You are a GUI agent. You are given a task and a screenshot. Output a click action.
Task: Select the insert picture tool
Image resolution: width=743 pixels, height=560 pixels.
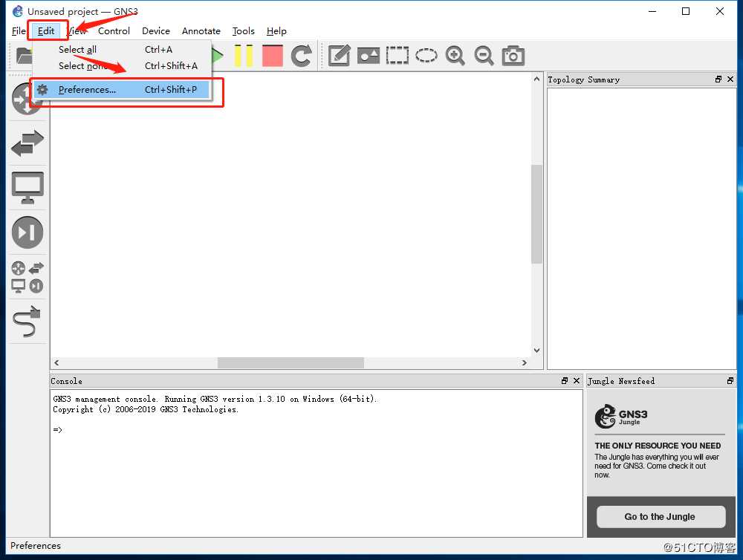(369, 56)
